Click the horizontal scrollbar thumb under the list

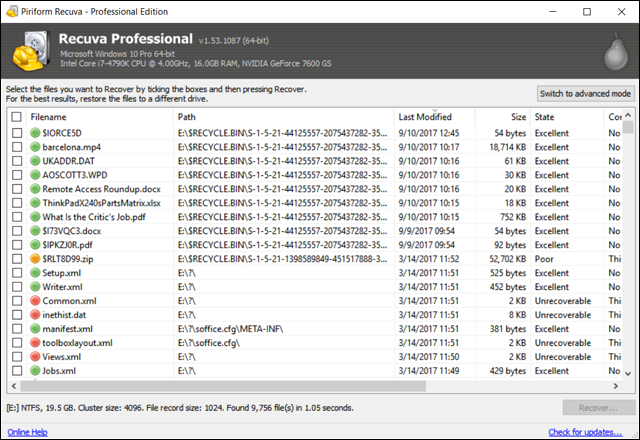(x=223, y=386)
